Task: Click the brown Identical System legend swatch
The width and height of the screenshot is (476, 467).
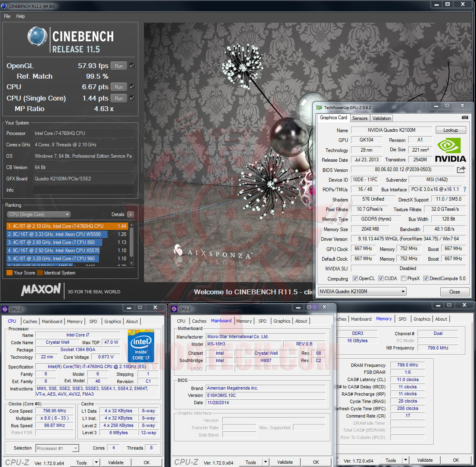Action: click(40, 272)
